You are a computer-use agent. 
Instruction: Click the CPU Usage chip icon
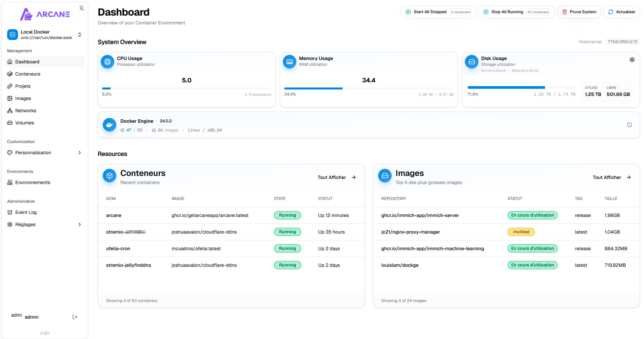(x=108, y=62)
